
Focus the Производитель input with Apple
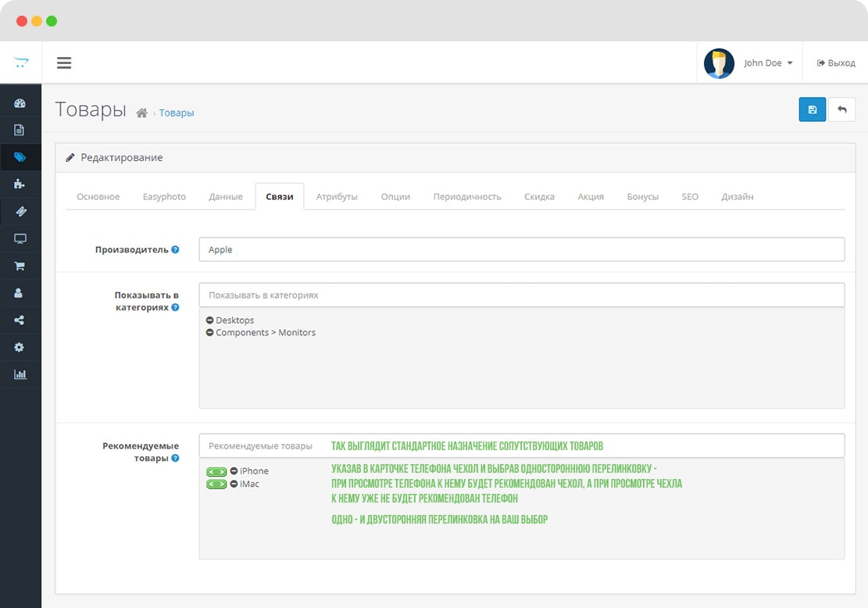pos(521,250)
